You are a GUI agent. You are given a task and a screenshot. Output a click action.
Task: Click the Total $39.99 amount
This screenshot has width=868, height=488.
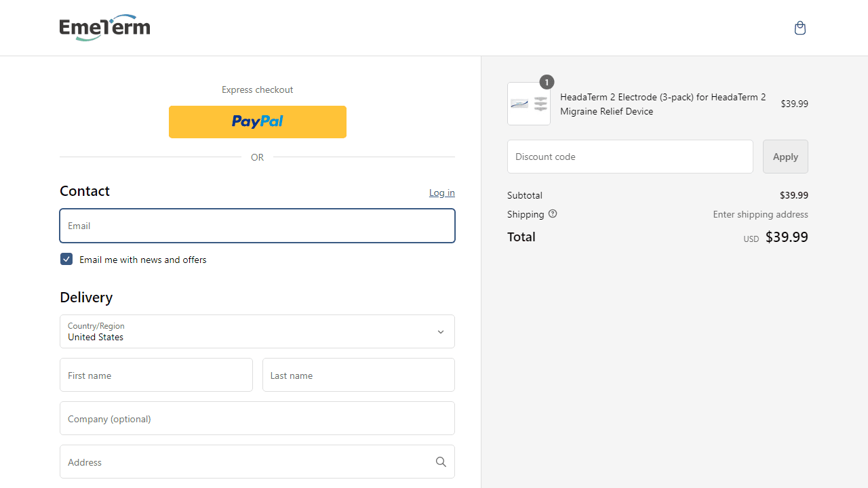pyautogui.click(x=787, y=237)
